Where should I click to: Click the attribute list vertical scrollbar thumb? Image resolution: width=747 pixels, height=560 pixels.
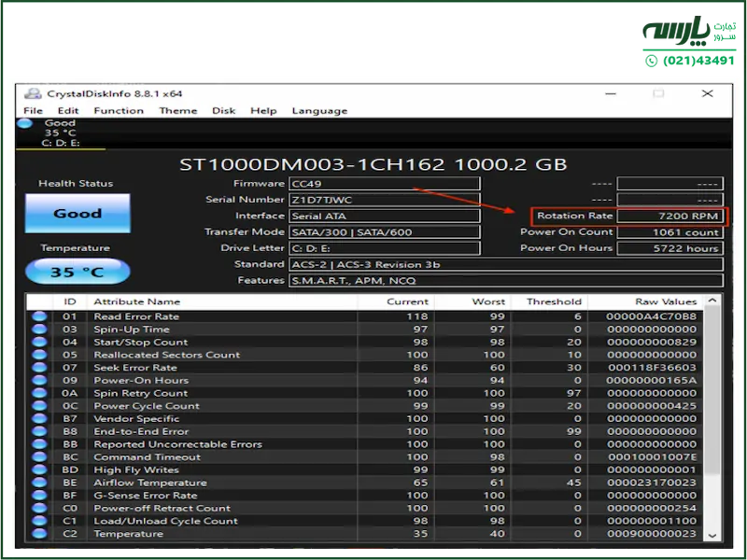pyautogui.click(x=712, y=390)
